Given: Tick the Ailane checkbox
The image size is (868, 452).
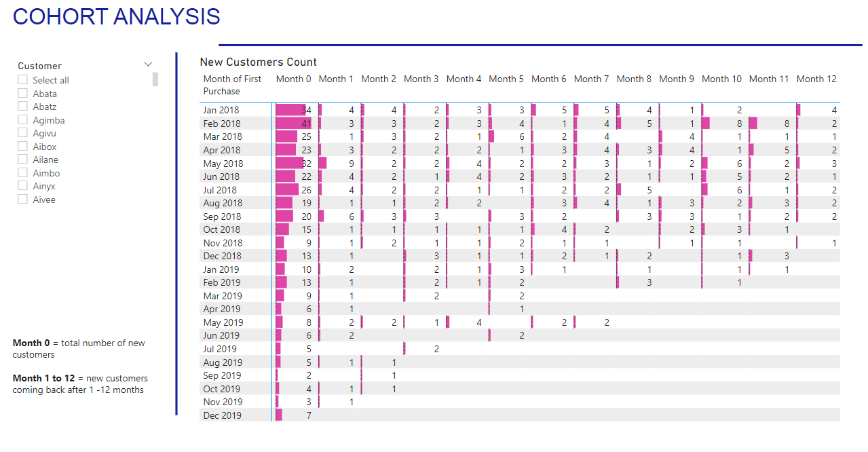Looking at the screenshot, I should pos(23,159).
